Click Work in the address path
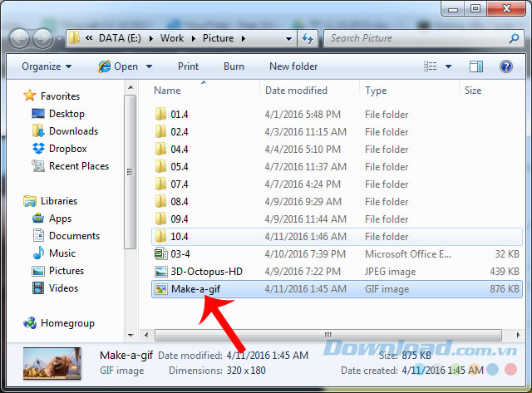 [172, 38]
